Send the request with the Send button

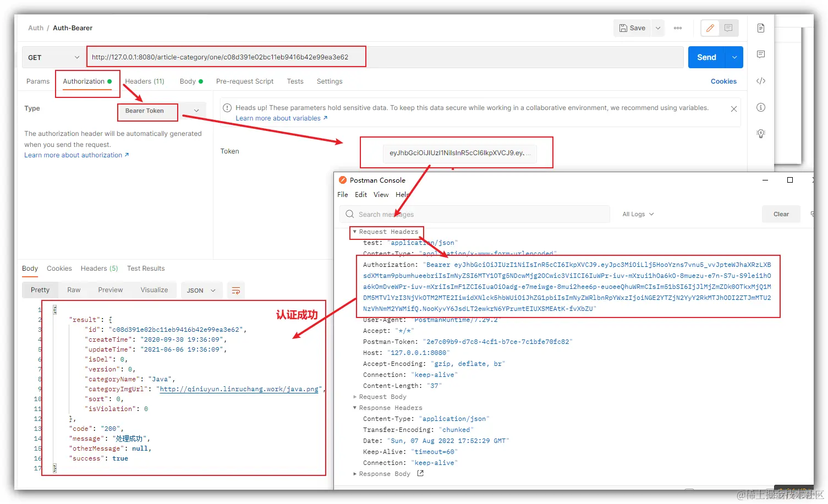click(707, 57)
